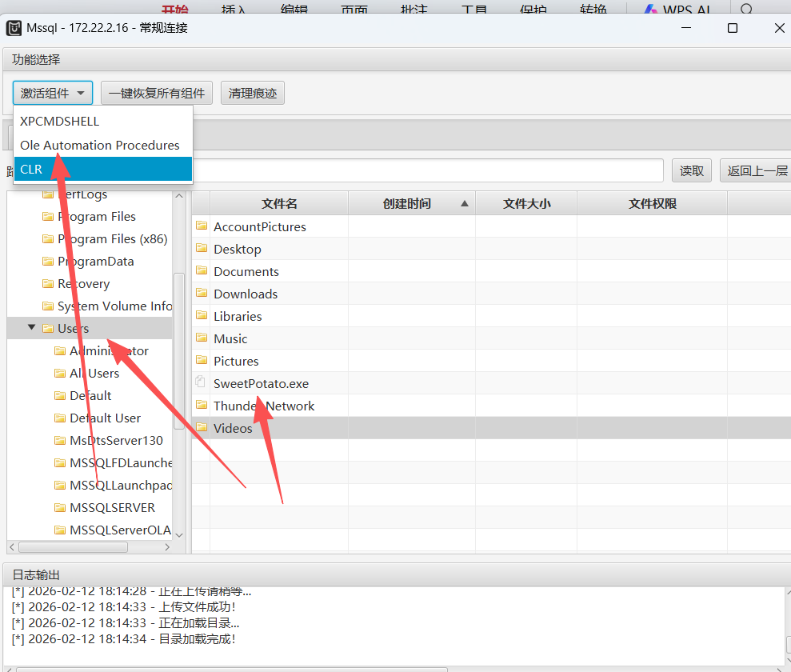Screen dimensions: 791x672
Task: Open 保护 tab in background WPS window
Action: (x=533, y=10)
